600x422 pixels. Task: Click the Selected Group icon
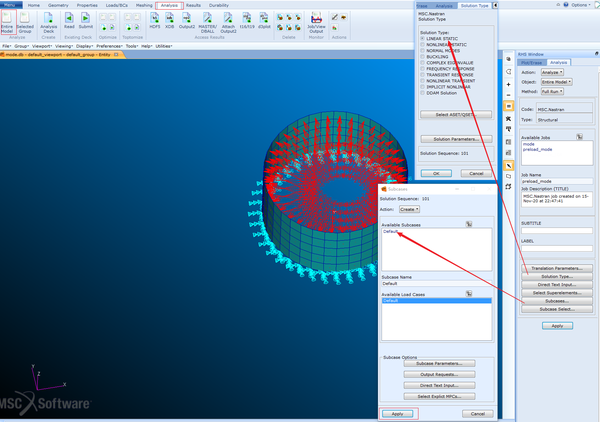25,22
